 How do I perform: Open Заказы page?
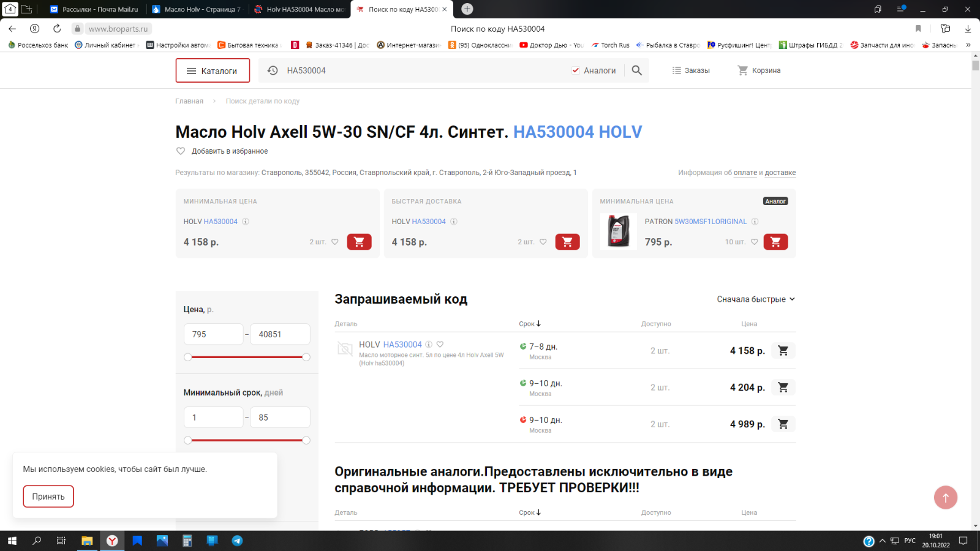(x=691, y=70)
